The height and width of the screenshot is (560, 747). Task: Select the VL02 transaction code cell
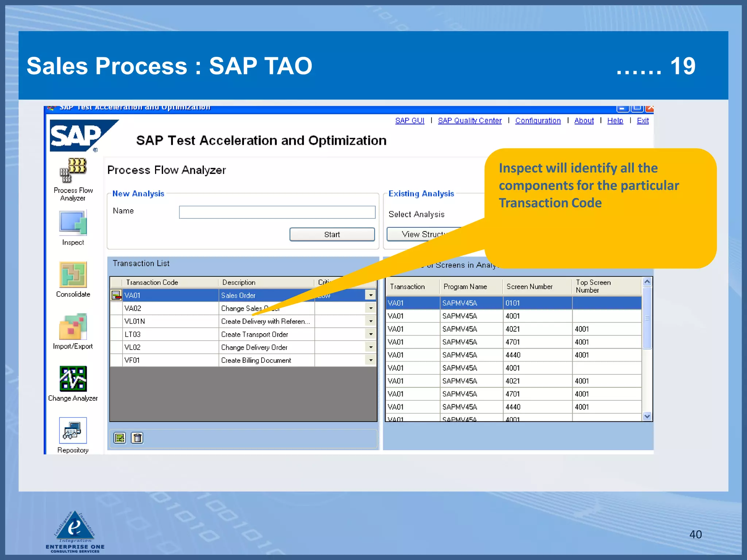(171, 347)
